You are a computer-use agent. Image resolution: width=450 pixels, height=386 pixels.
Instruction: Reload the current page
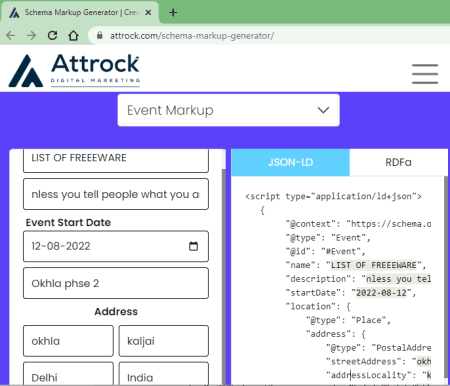52,35
